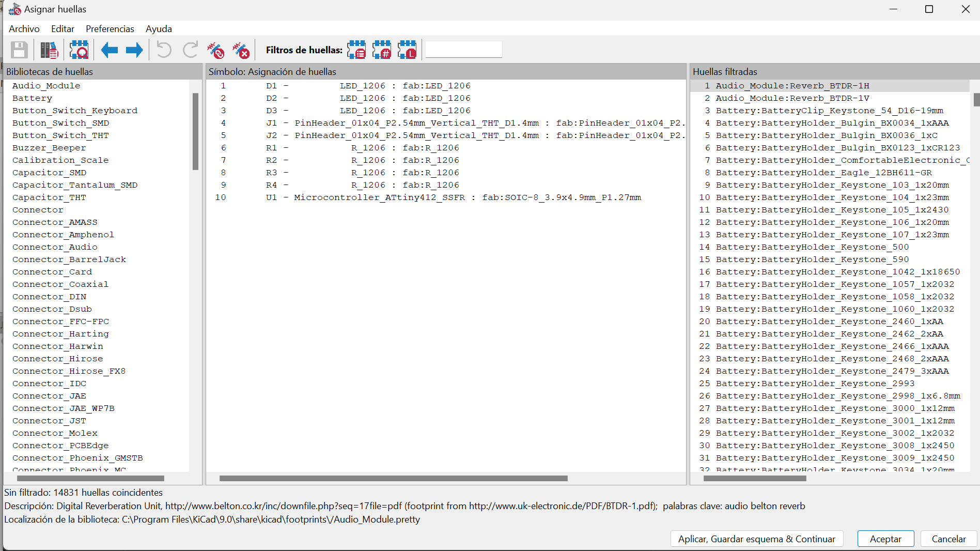Click the filtered footprints vertical scrollbar
This screenshot has width=980, height=551.
point(976,100)
